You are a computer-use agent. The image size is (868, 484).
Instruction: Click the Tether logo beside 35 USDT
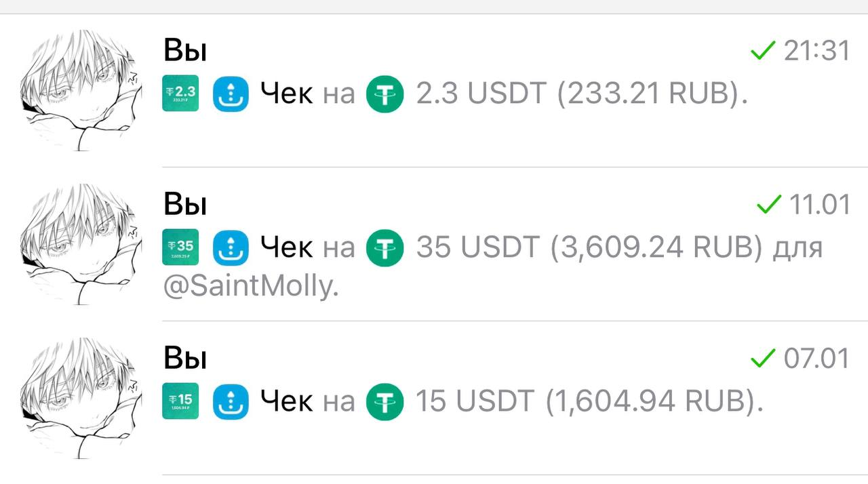point(384,247)
